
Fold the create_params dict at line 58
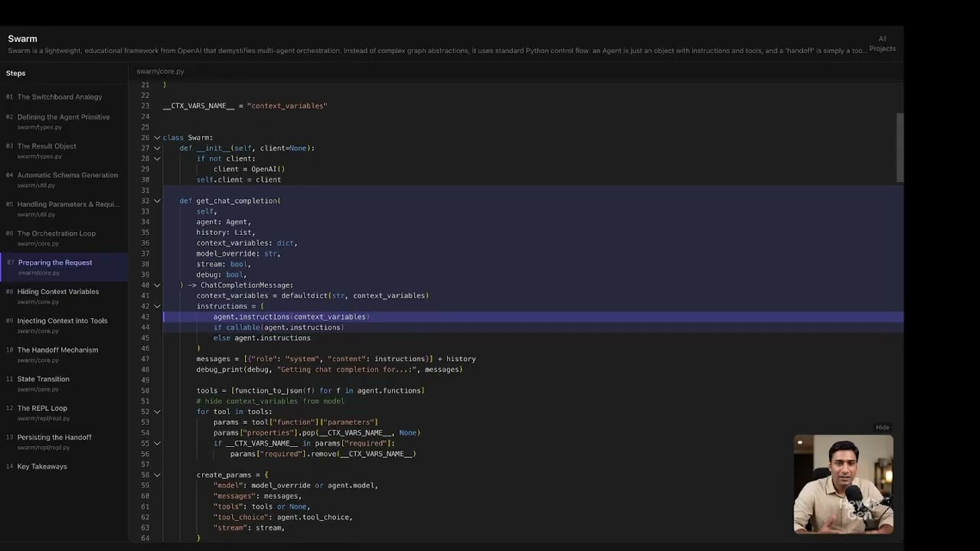157,475
